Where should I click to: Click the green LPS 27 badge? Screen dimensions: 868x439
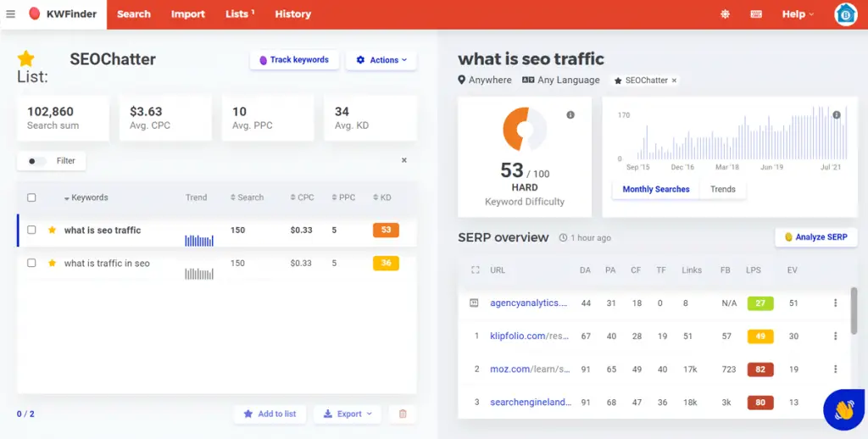pyautogui.click(x=760, y=303)
